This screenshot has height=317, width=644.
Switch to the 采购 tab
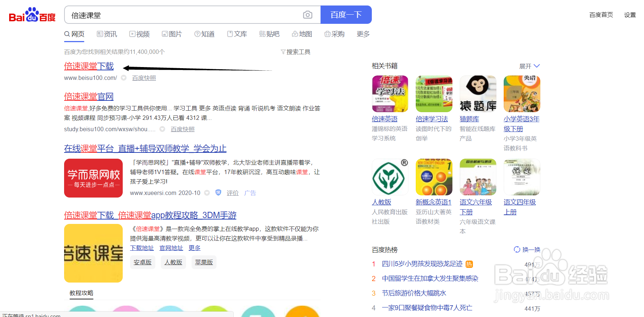click(334, 34)
